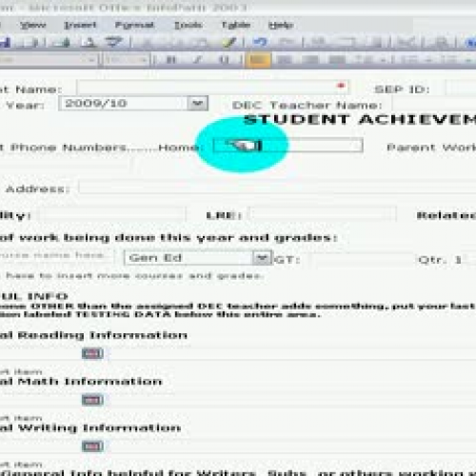Click the DEC Teacher Name field
Viewport: 476px width, 476px height.
point(434,104)
